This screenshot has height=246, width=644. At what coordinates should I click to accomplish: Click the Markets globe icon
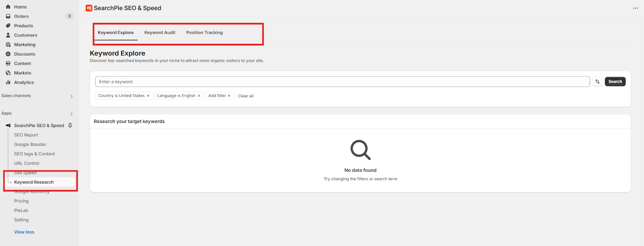click(8, 73)
